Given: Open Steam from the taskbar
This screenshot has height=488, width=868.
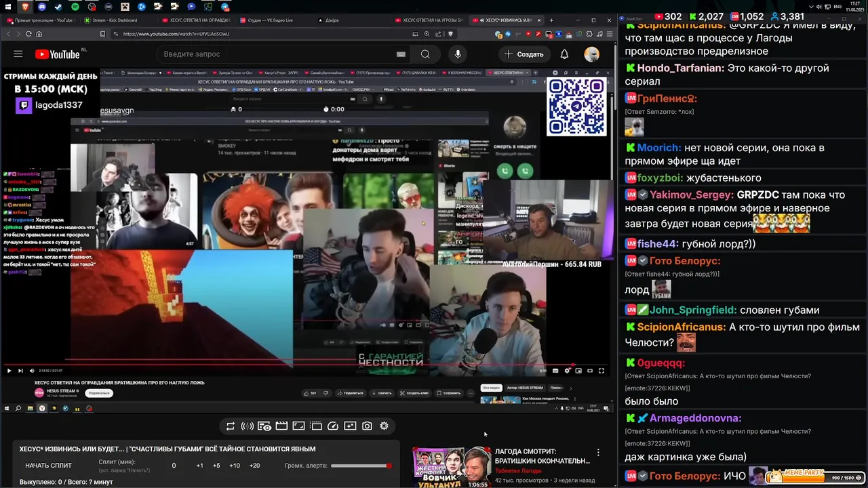Looking at the screenshot, I should tap(58, 6).
